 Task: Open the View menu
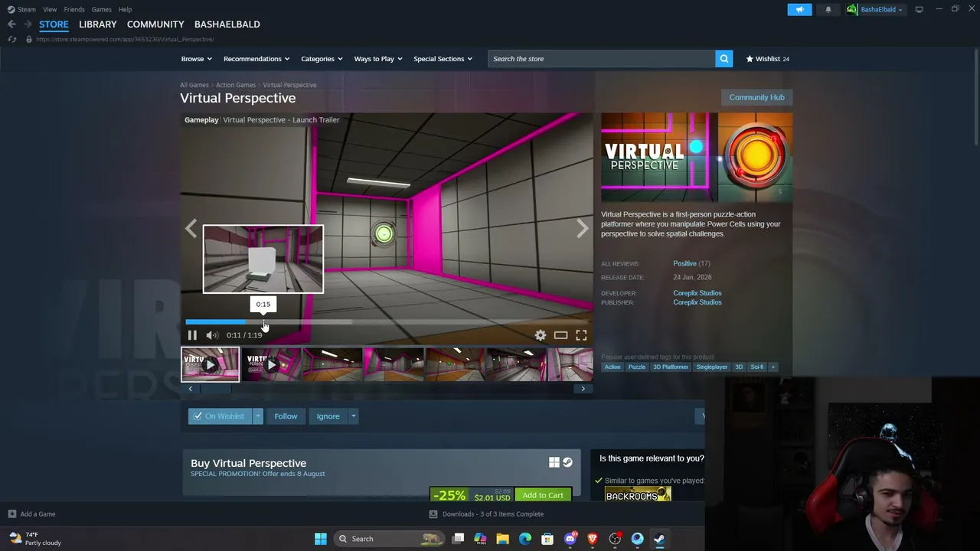50,9
